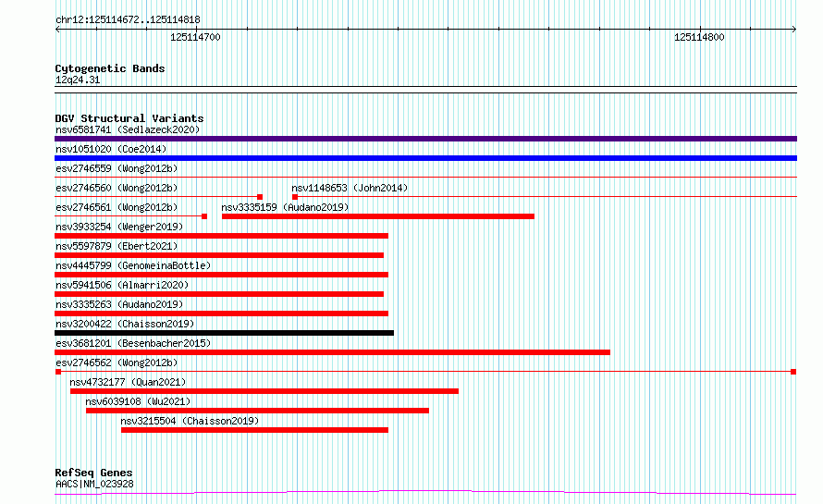The image size is (823, 504).
Task: Click the red bar under nsv3335263
Action: [x=222, y=313]
